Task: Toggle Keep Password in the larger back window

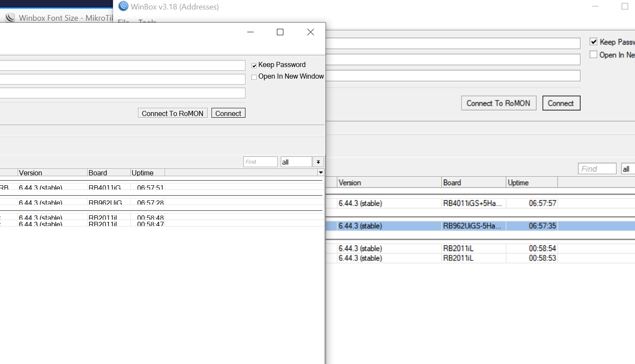Action: pyautogui.click(x=593, y=42)
